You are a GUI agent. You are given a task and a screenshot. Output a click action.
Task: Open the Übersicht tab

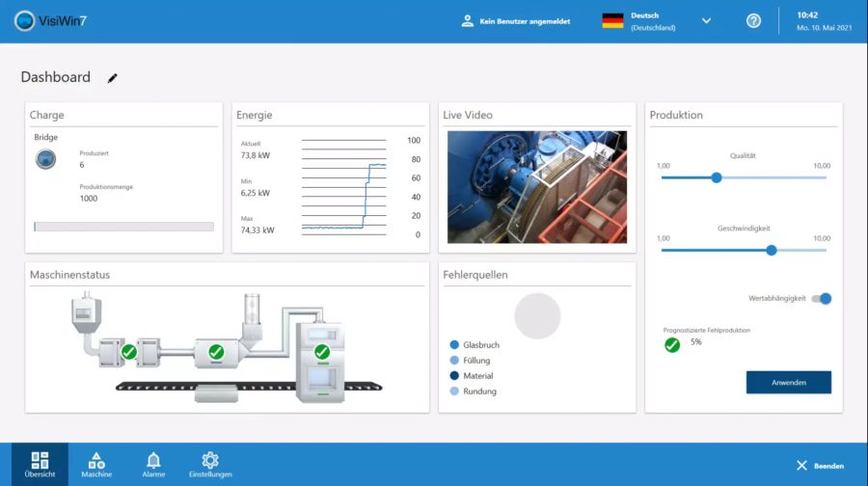coord(40,465)
